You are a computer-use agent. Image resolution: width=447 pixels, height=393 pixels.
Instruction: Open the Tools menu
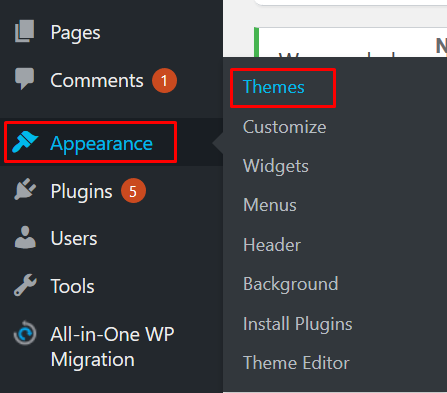point(73,286)
